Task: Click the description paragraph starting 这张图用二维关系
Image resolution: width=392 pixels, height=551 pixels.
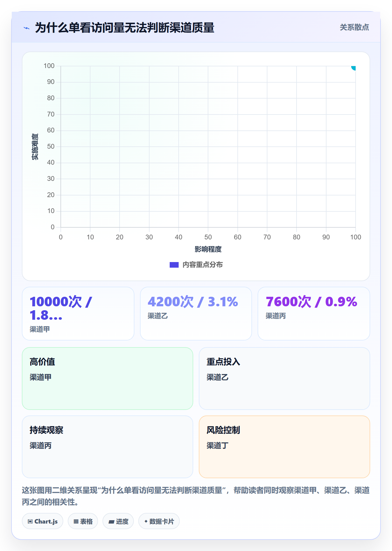Action: click(x=196, y=496)
